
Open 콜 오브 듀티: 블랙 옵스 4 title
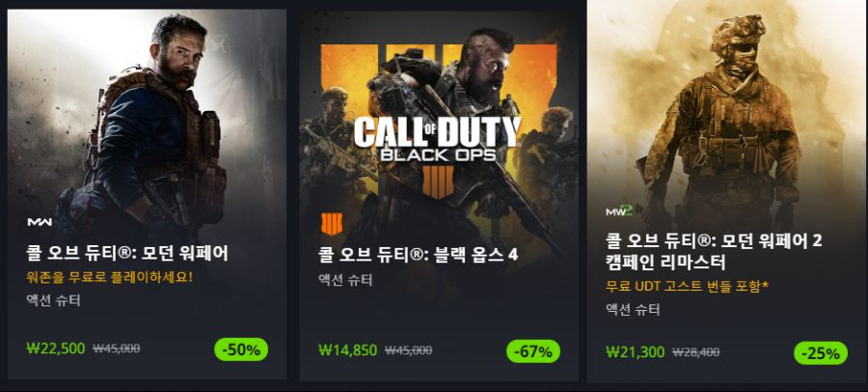419,255
